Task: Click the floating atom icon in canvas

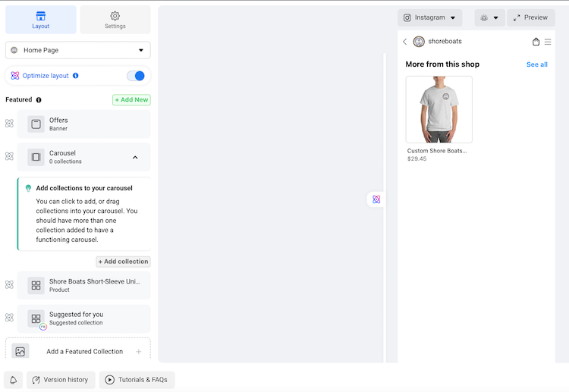Action: tap(376, 199)
